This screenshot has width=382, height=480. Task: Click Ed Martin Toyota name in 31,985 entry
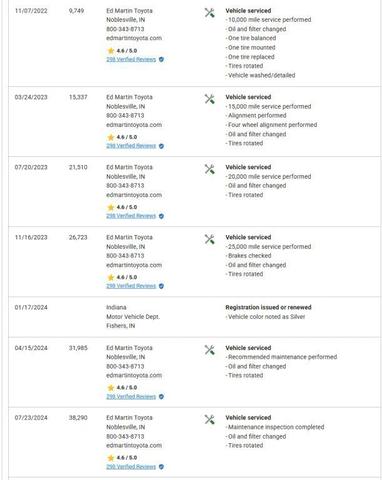129,348
